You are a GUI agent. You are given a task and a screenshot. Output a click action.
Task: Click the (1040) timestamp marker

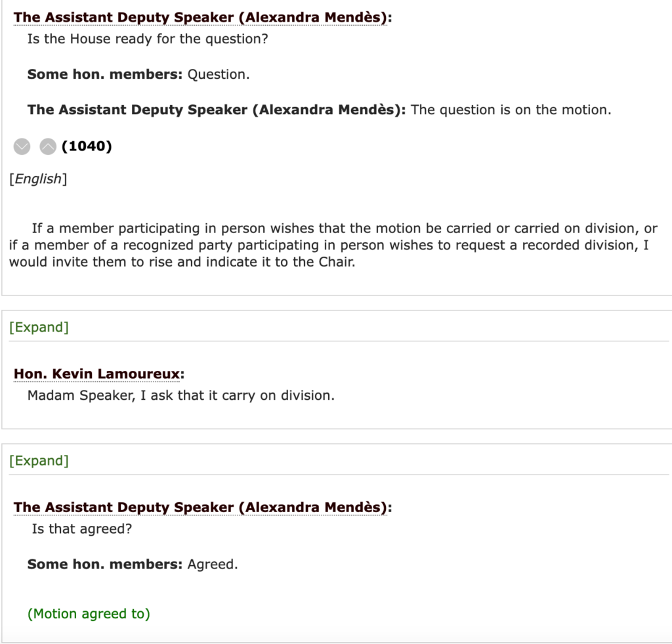click(87, 146)
